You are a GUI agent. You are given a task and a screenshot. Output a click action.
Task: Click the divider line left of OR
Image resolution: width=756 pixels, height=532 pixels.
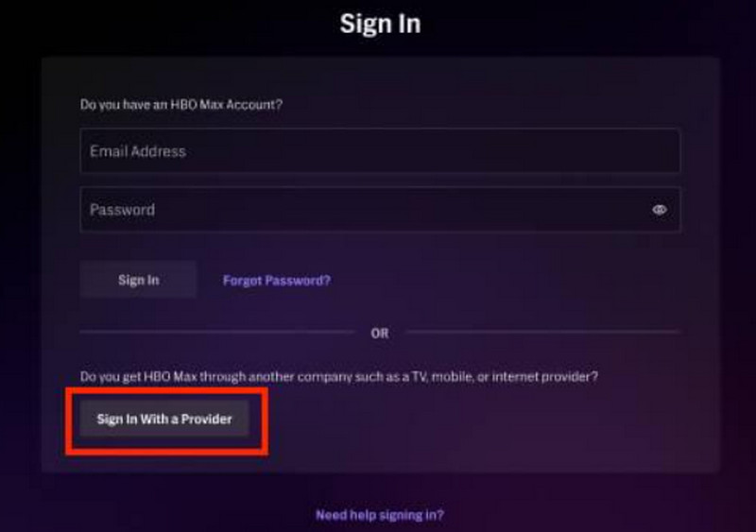click(217, 332)
